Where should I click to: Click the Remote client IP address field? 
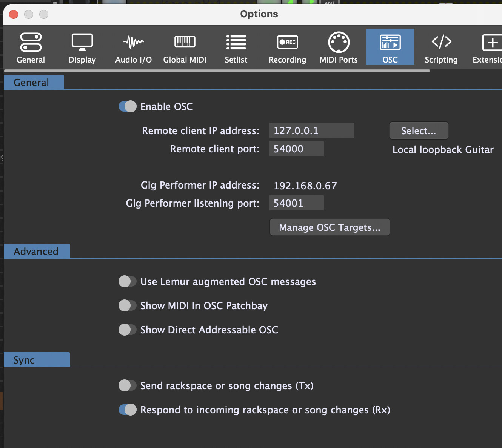[x=311, y=131]
